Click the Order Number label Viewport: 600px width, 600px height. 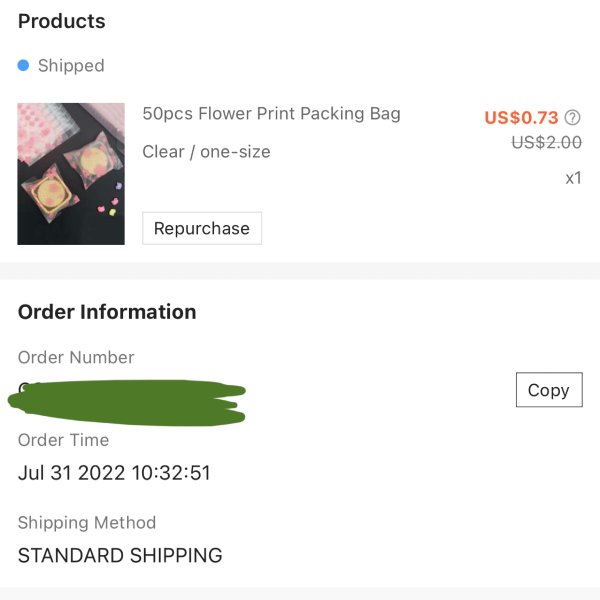click(76, 357)
